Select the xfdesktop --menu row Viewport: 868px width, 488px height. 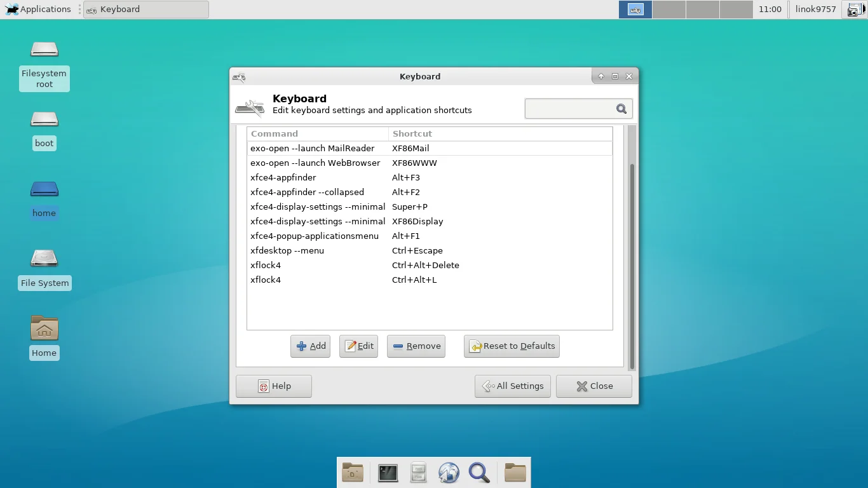point(430,250)
